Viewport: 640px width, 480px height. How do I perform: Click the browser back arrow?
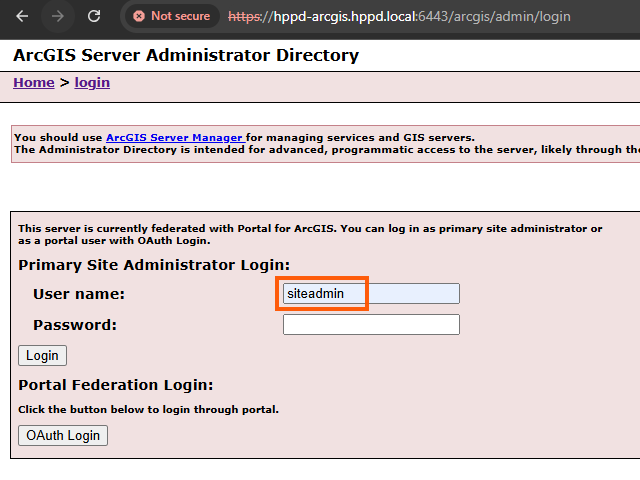click(x=23, y=16)
